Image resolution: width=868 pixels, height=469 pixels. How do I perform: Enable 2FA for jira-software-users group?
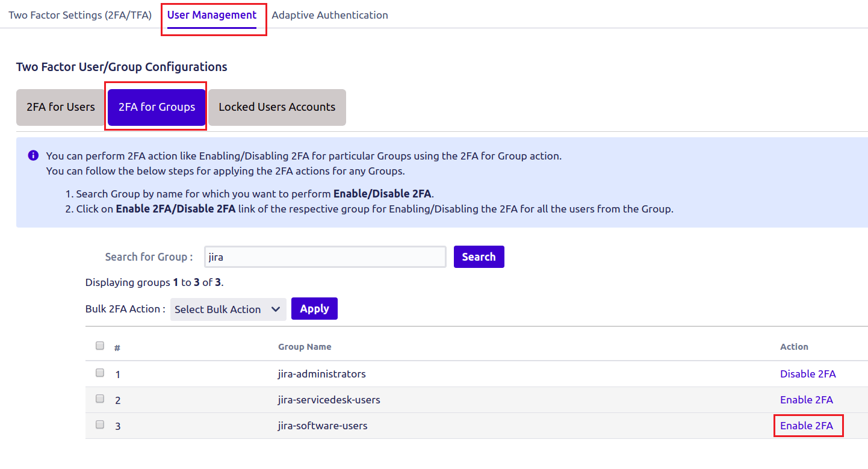(x=807, y=426)
